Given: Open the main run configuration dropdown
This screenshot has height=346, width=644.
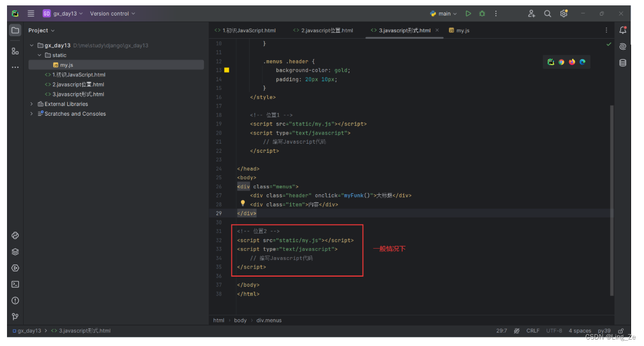Looking at the screenshot, I should [x=443, y=13].
